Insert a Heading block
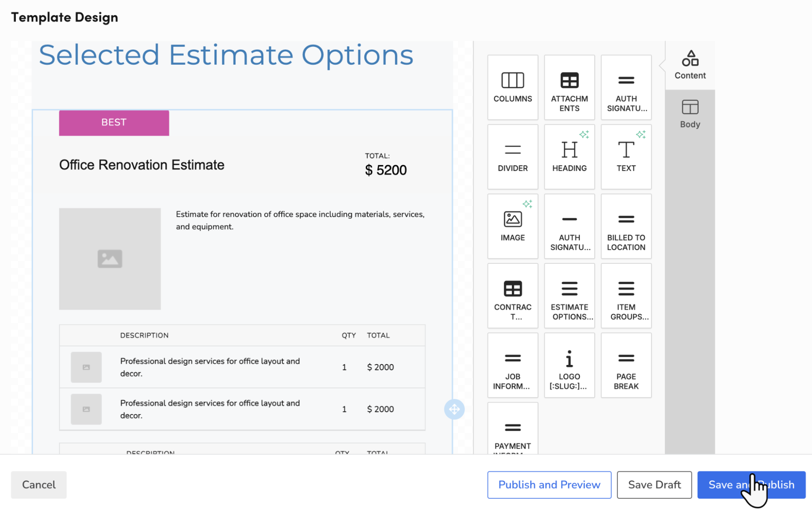 pos(569,157)
